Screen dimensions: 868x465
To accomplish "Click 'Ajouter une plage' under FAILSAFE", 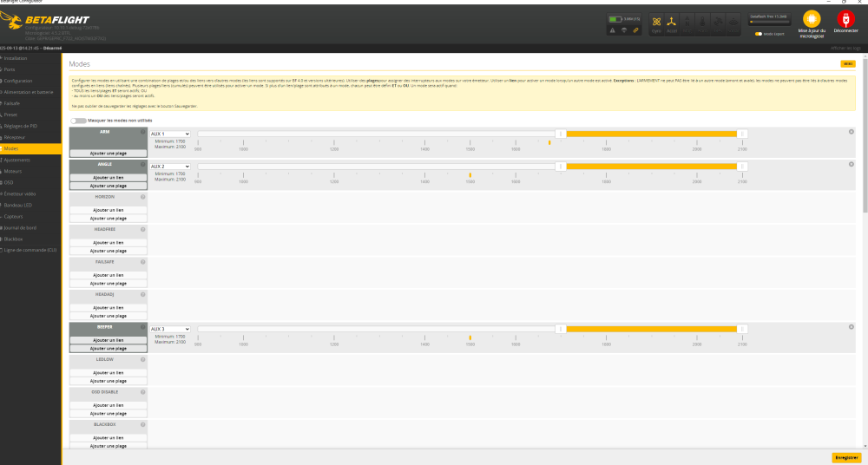I will click(108, 283).
